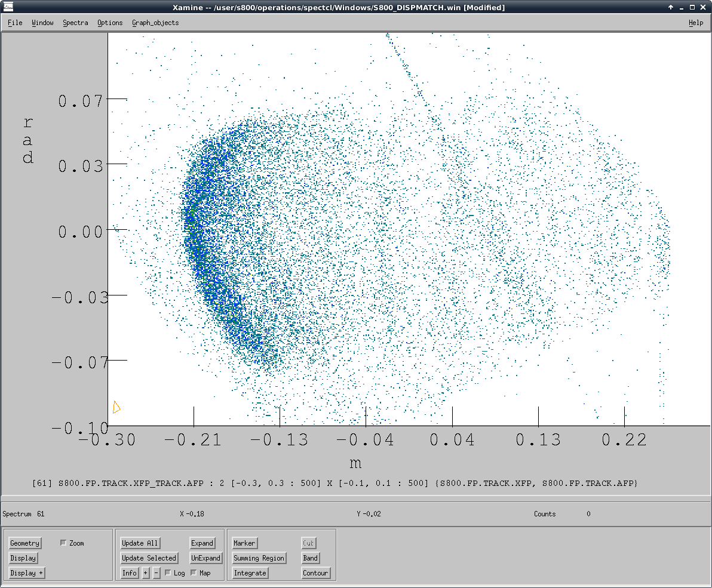This screenshot has height=588, width=712.
Task: Open the Help menu
Action: [x=695, y=23]
